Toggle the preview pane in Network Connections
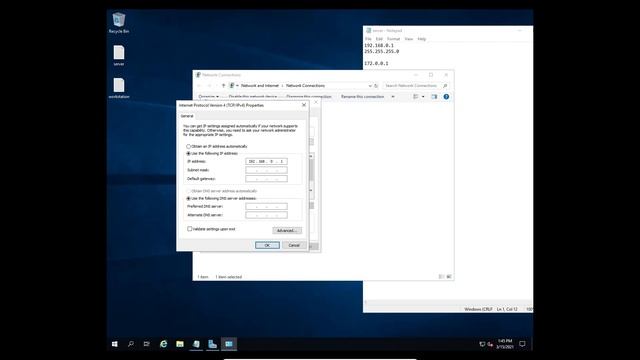This screenshot has width=640, height=360. (434, 97)
